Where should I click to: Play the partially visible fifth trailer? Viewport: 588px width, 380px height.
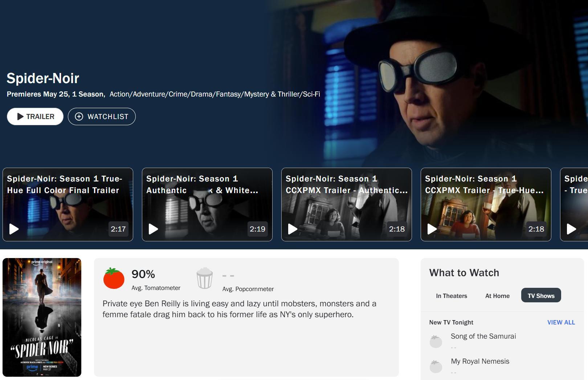click(x=574, y=204)
